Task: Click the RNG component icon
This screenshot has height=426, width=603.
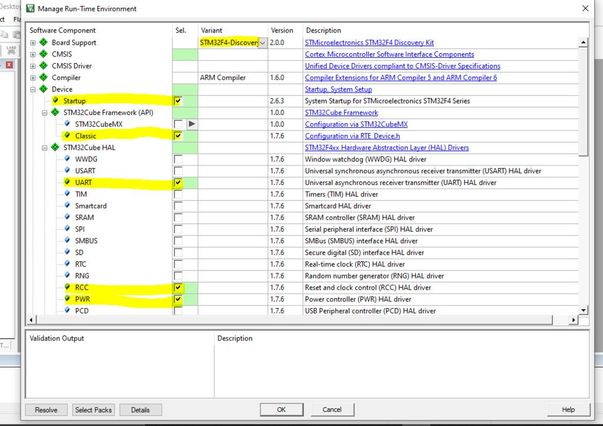Action: tap(67, 275)
